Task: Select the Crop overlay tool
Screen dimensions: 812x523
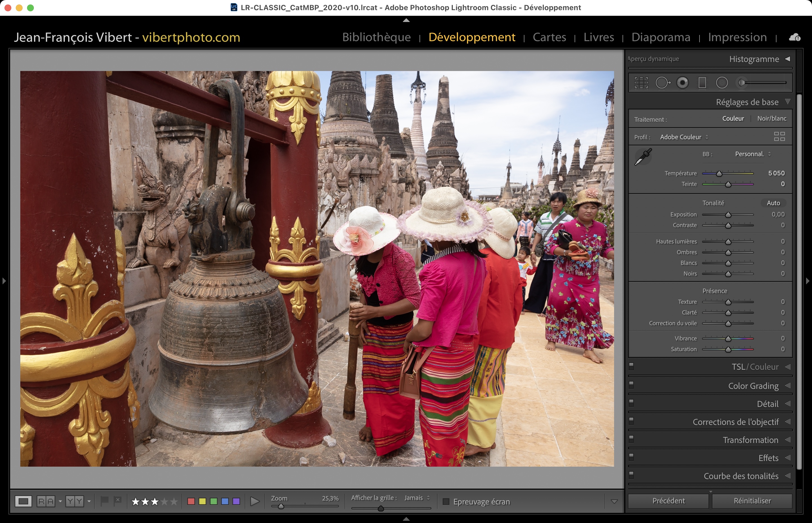Action: (x=641, y=83)
